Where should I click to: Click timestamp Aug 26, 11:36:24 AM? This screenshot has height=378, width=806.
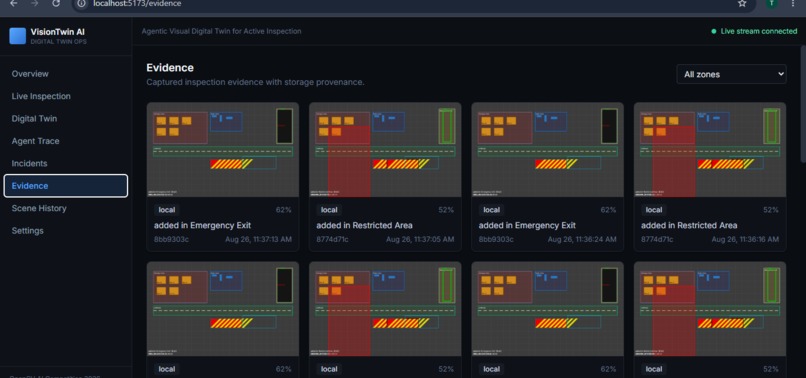582,240
